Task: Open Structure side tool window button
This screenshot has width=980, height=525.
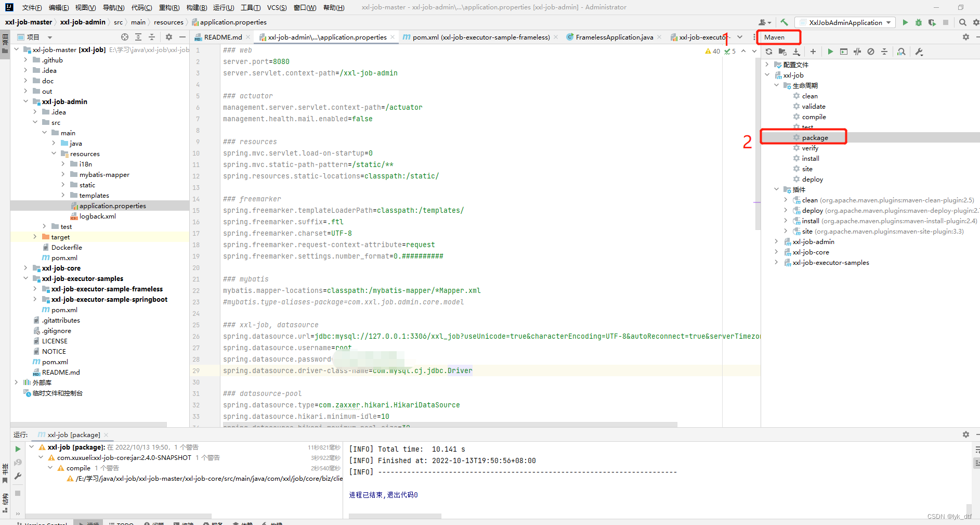Action: coord(5,503)
